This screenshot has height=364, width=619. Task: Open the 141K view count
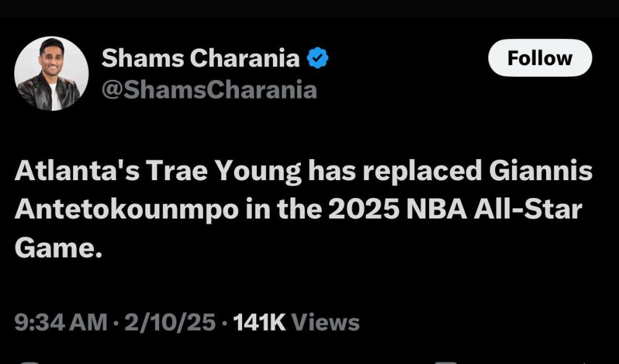(x=259, y=323)
